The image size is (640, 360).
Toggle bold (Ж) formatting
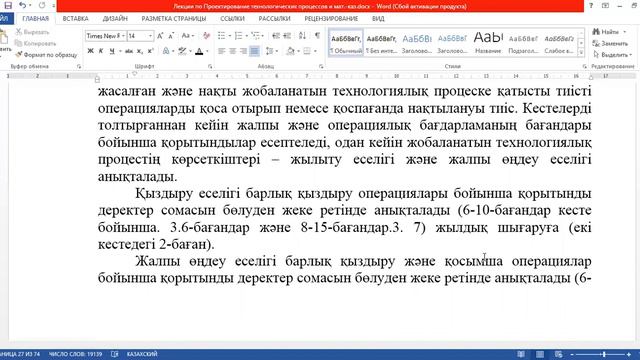[91, 51]
